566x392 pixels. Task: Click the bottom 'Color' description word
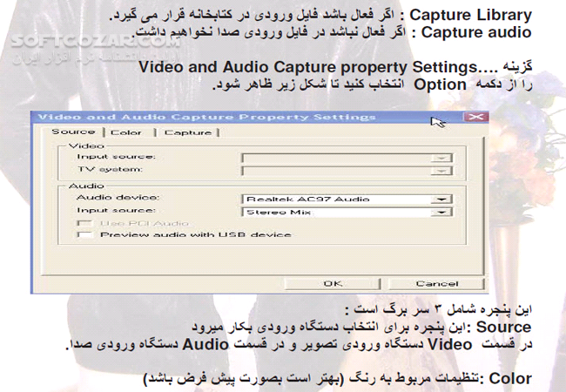(510, 379)
